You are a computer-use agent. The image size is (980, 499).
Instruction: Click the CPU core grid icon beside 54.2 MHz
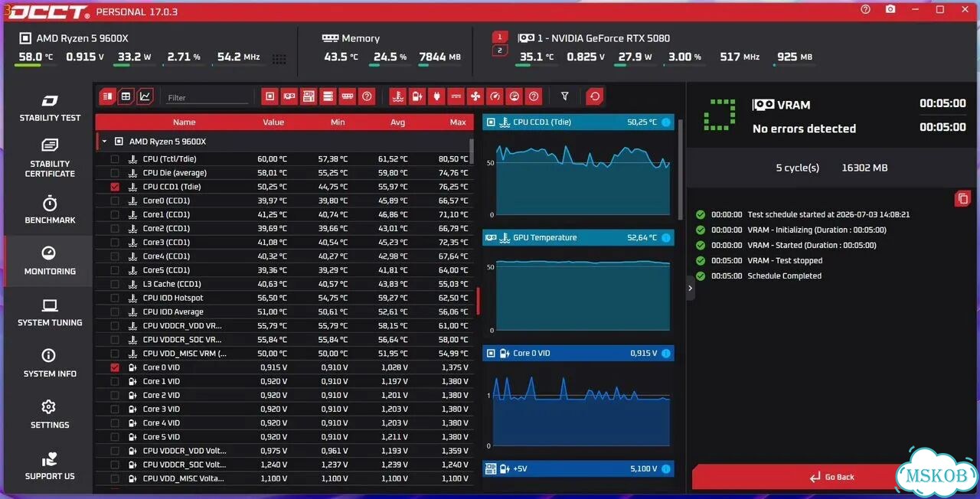point(279,59)
